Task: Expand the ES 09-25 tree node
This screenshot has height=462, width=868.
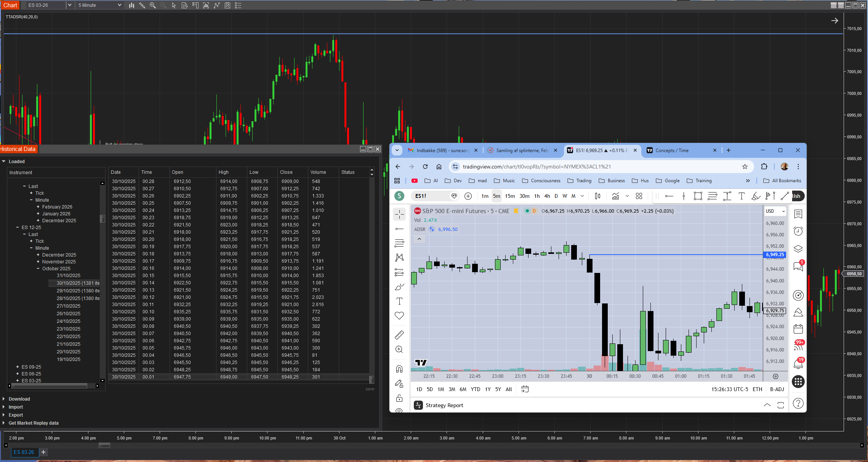Action: pos(18,367)
